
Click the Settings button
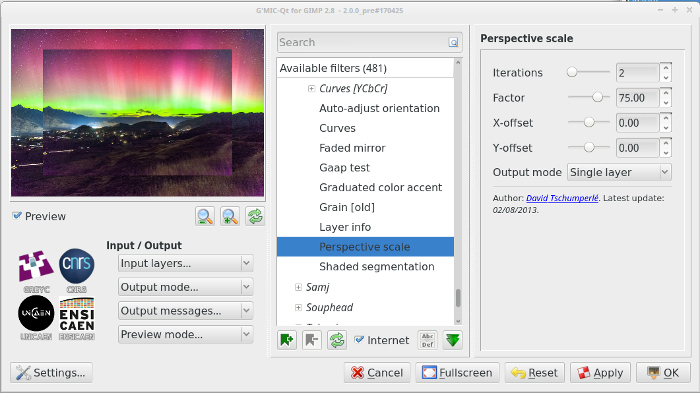pyautogui.click(x=51, y=372)
